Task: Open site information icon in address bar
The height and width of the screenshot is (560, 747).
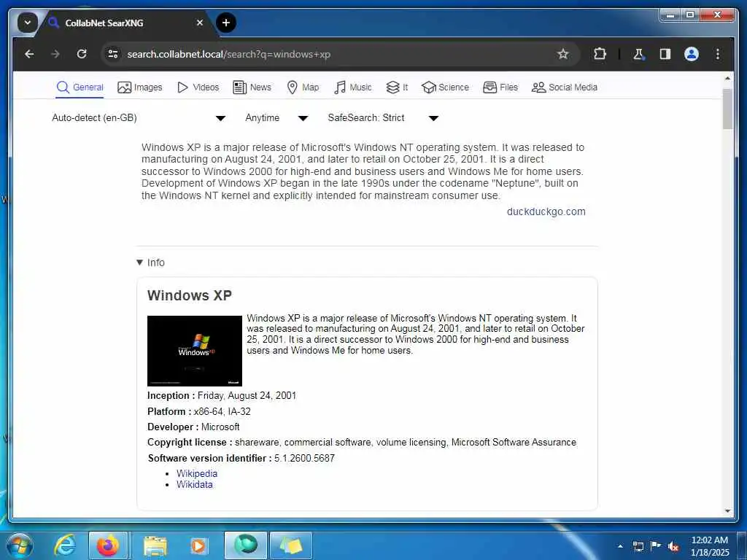Action: click(x=113, y=54)
